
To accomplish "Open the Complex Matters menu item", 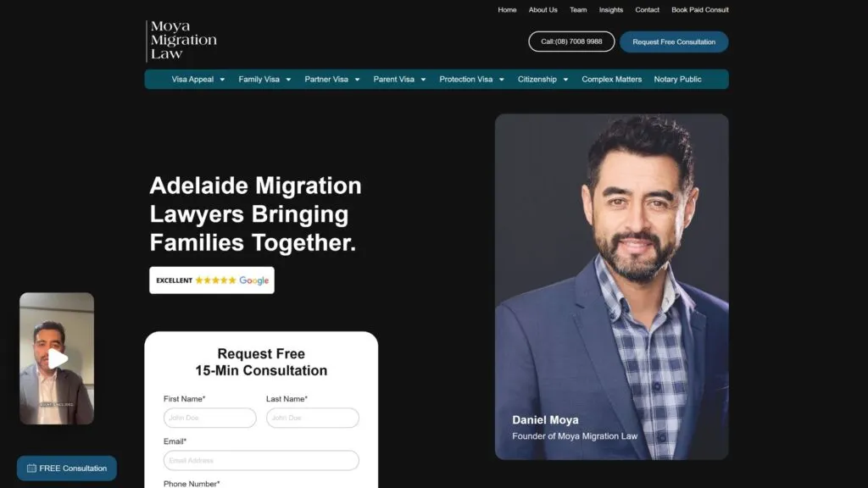I will 611,79.
